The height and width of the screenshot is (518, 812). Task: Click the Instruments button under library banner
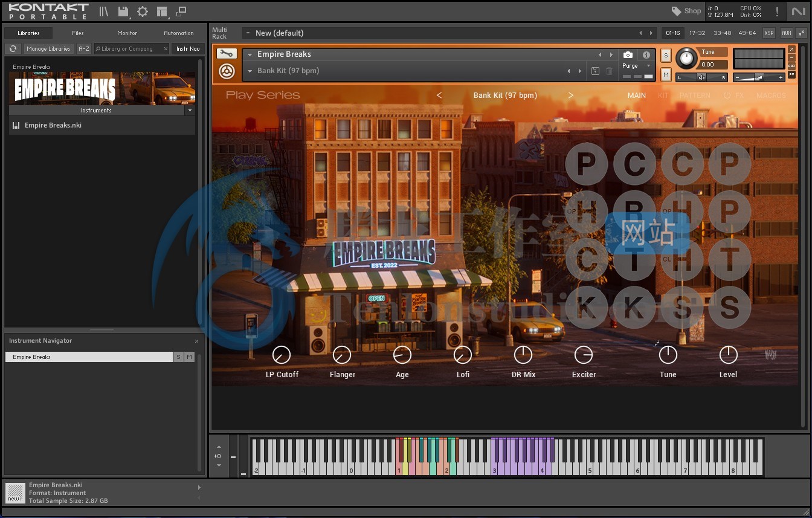[96, 111]
